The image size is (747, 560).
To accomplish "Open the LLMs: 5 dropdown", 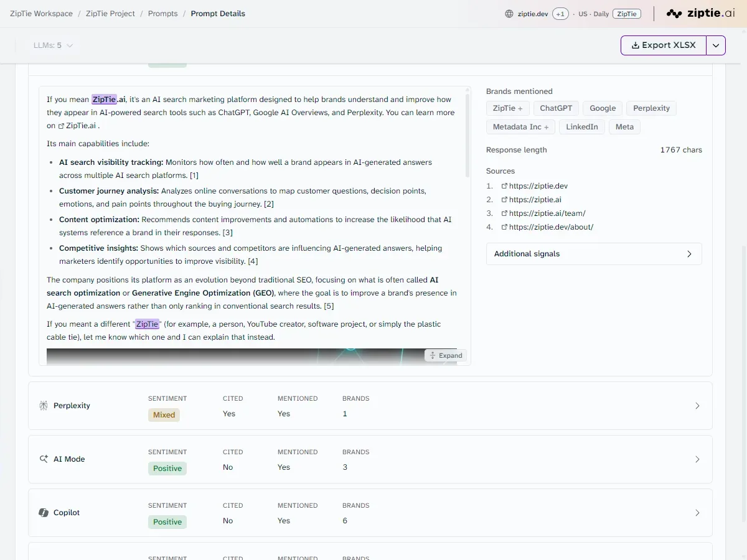I will click(53, 45).
